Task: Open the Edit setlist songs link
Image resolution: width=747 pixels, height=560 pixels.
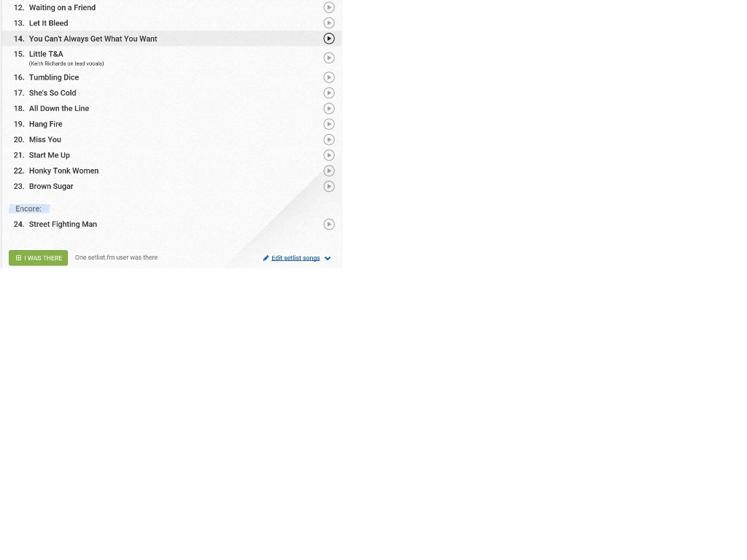Action: [295, 258]
